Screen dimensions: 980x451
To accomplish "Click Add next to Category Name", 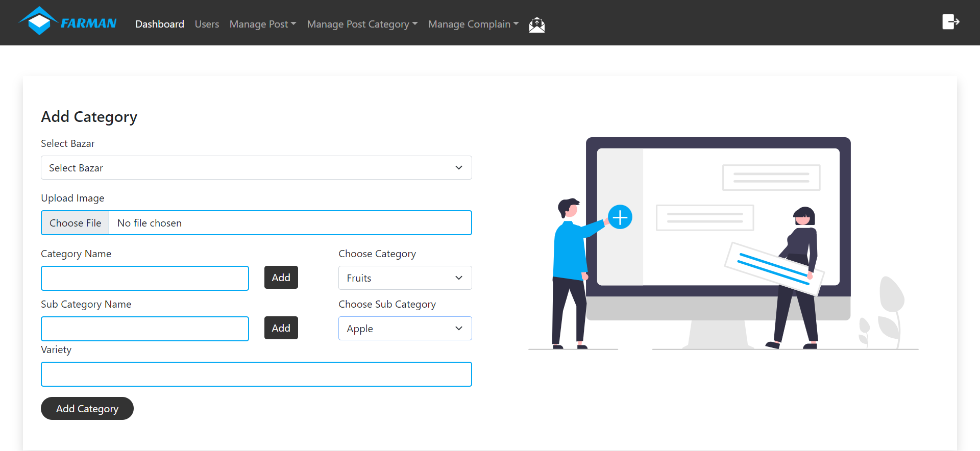I will point(281,278).
